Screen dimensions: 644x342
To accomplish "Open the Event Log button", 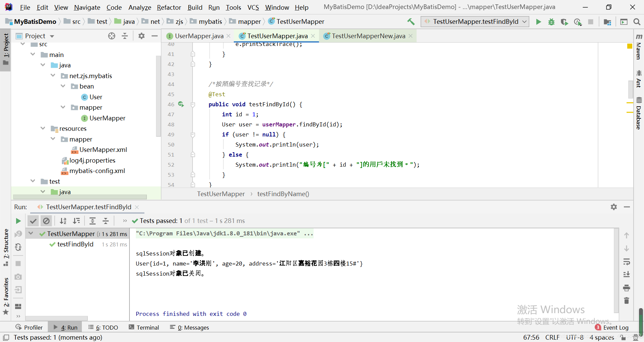I will coord(612,328).
